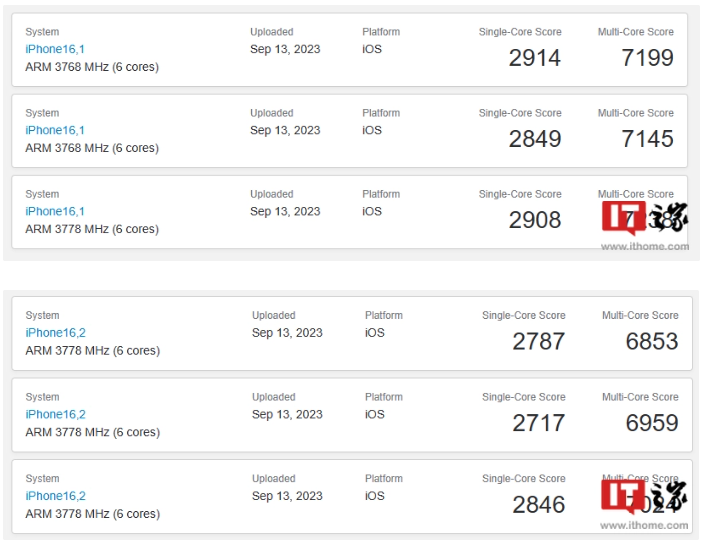Click www.ithome.com text under upper logo
Screen dimensions: 701x547
point(645,246)
